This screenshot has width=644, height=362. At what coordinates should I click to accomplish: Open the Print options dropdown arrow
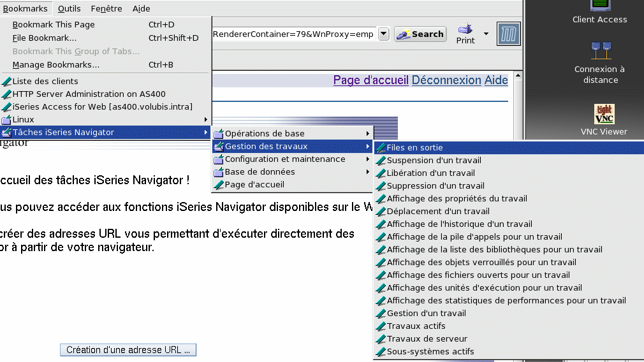[486, 34]
